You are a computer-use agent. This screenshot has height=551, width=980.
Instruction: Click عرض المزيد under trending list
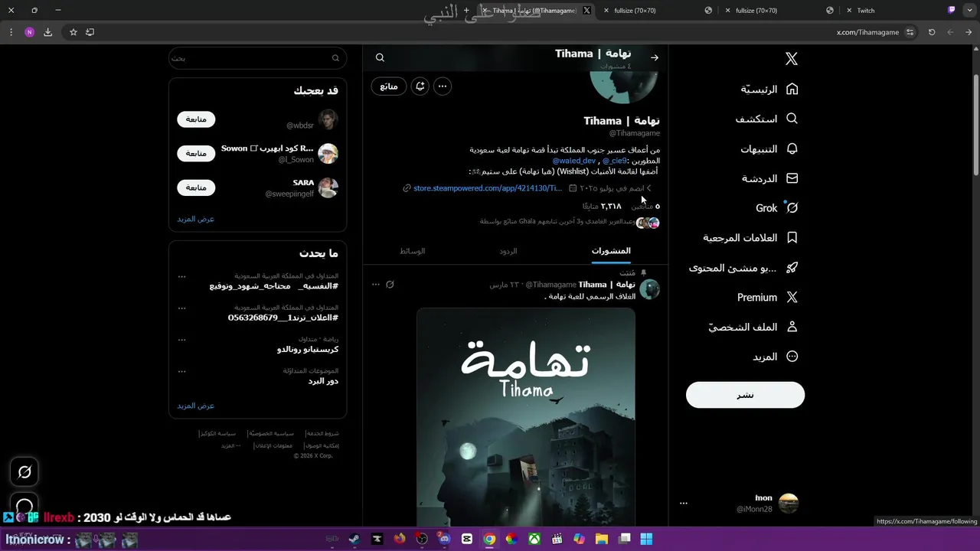[196, 406]
